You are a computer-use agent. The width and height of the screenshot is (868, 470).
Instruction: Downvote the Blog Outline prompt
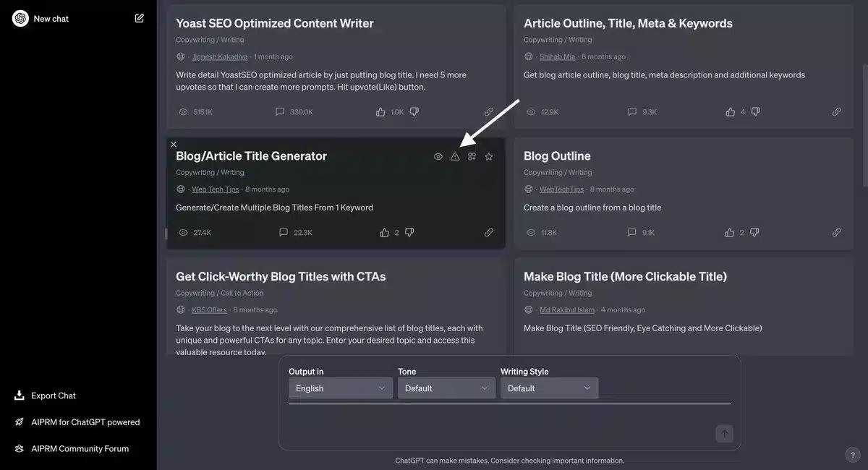[754, 233]
